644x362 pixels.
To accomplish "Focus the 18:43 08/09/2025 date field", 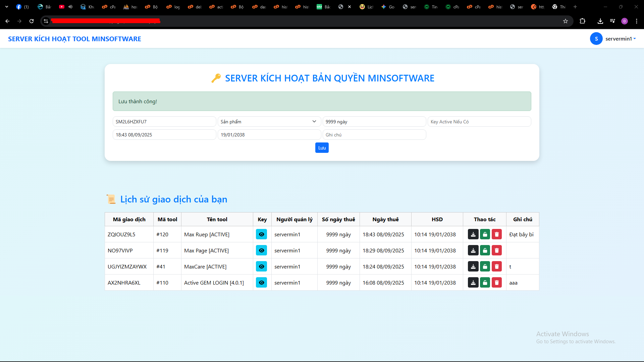I will [164, 135].
